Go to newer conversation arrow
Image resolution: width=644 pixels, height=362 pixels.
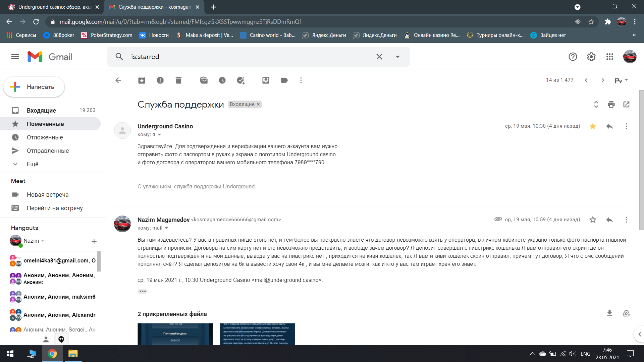click(x=586, y=80)
